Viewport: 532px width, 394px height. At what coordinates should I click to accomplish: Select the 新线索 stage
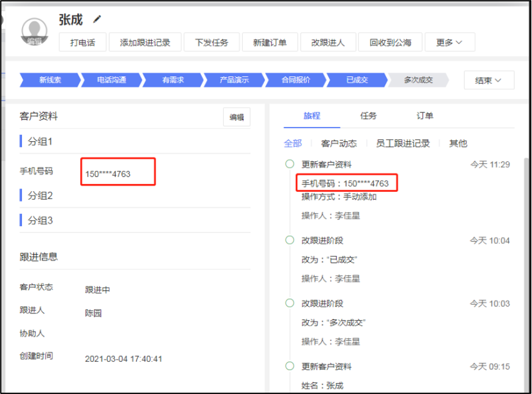[50, 80]
